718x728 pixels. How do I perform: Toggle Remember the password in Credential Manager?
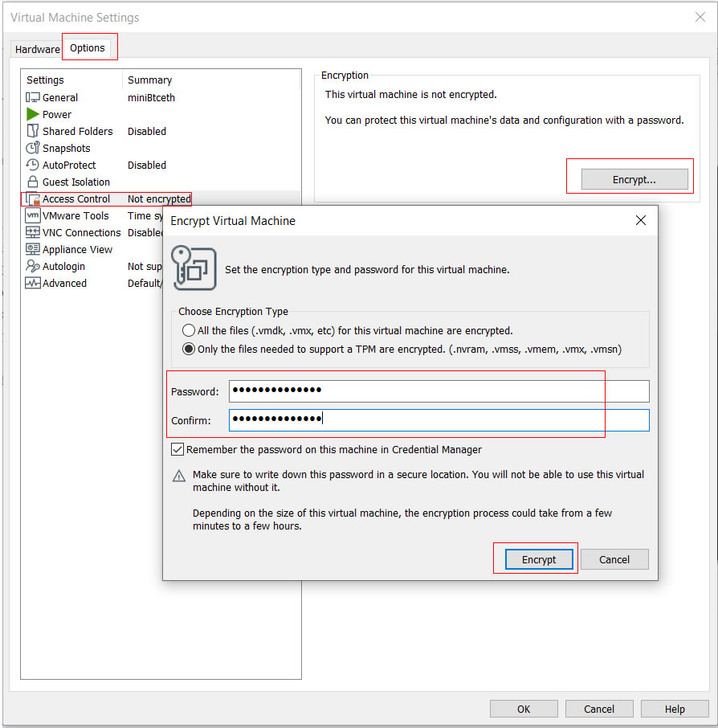click(x=177, y=450)
